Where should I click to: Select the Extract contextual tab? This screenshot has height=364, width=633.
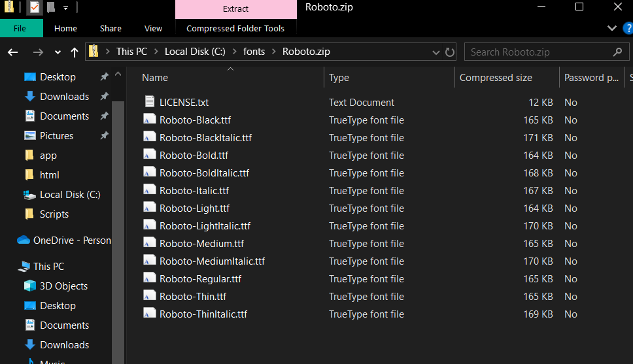coord(236,9)
